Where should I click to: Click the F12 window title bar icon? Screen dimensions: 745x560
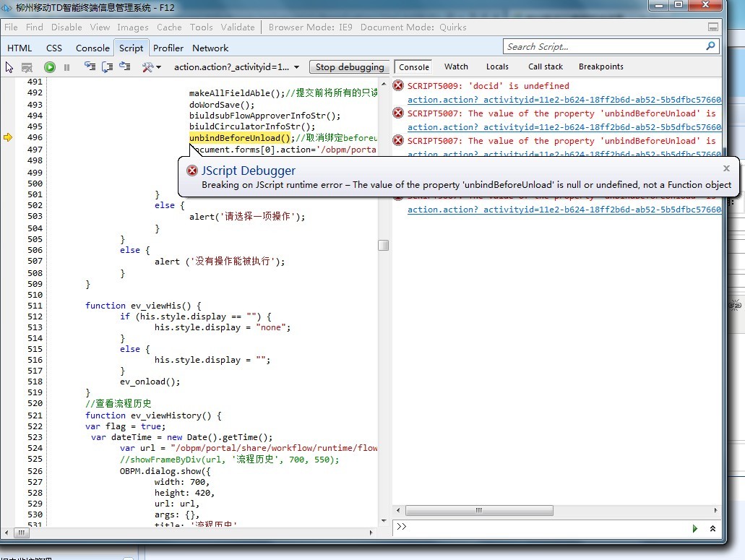[x=7, y=8]
